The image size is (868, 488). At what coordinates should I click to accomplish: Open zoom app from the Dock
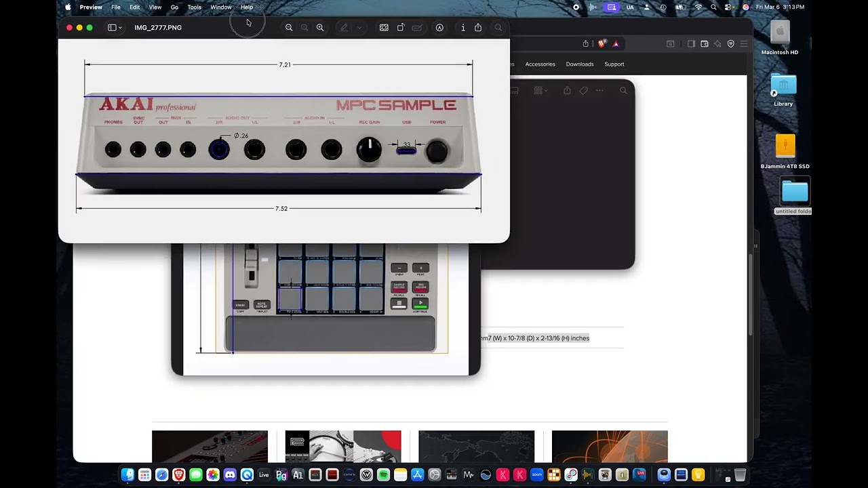click(537, 475)
